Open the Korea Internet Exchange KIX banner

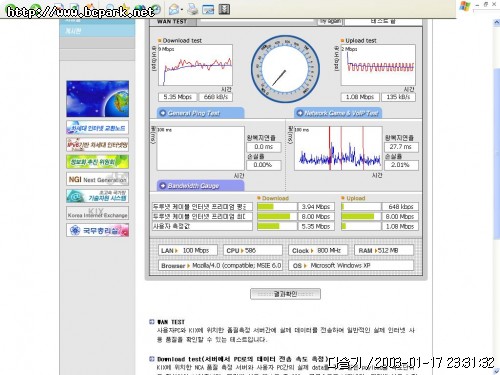(97, 213)
